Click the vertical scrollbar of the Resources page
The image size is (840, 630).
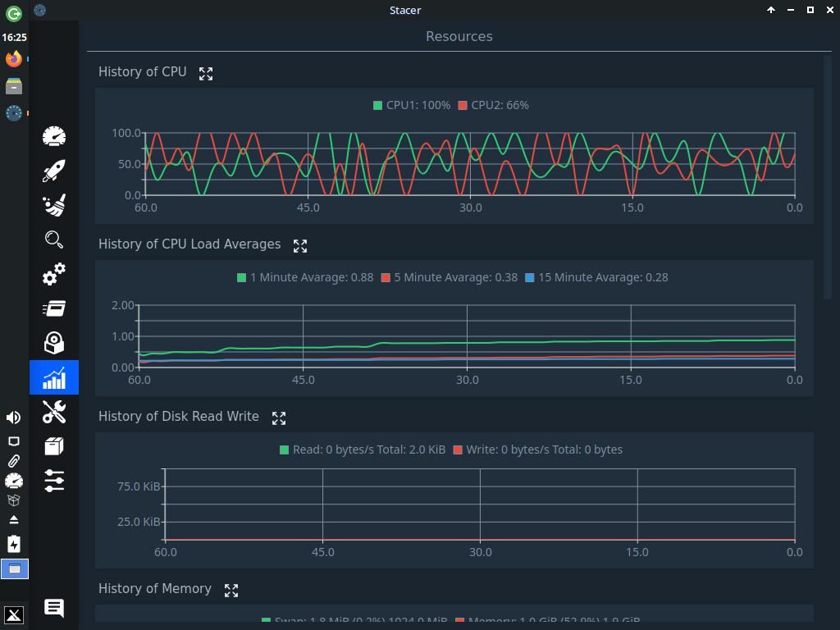tap(827, 177)
